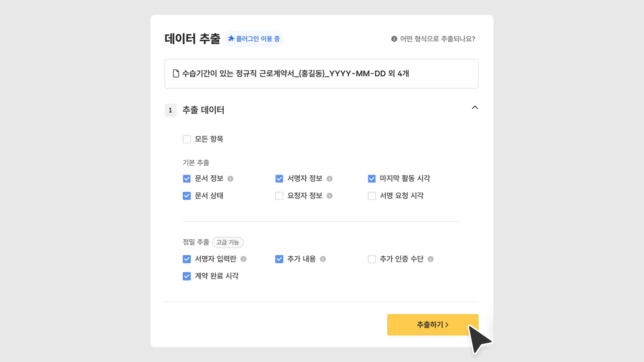Check the 서명 요청 시각 option
Image resolution: width=644 pixels, height=362 pixels.
click(371, 196)
